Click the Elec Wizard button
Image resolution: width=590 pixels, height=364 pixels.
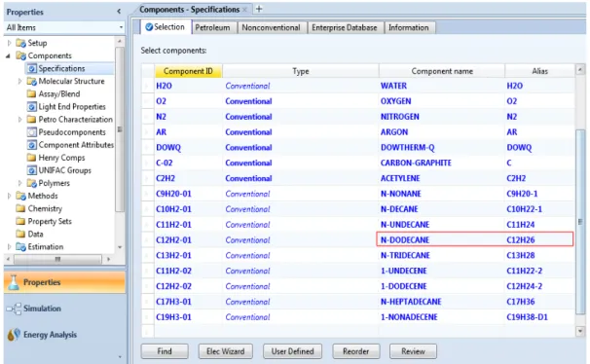(x=226, y=351)
